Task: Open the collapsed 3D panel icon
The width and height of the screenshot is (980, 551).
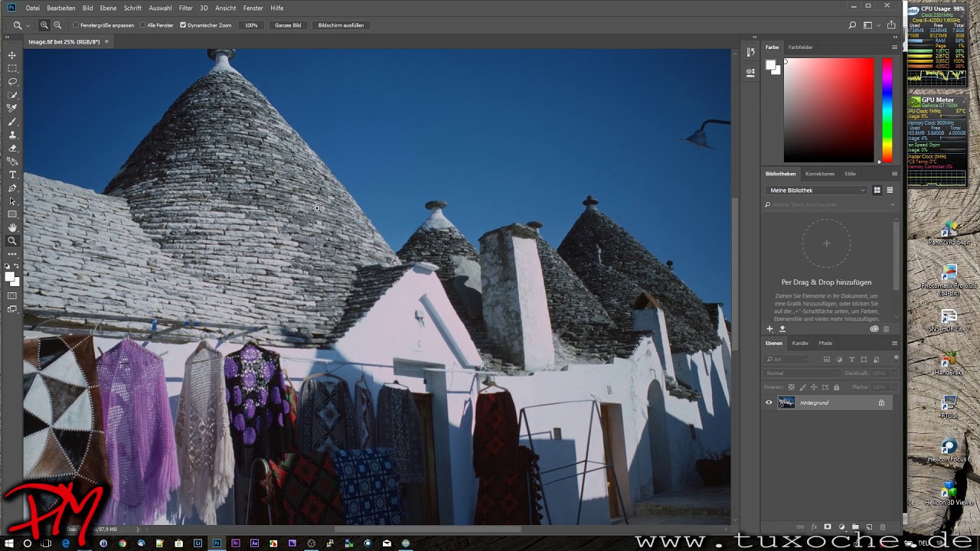Action: pyautogui.click(x=750, y=72)
